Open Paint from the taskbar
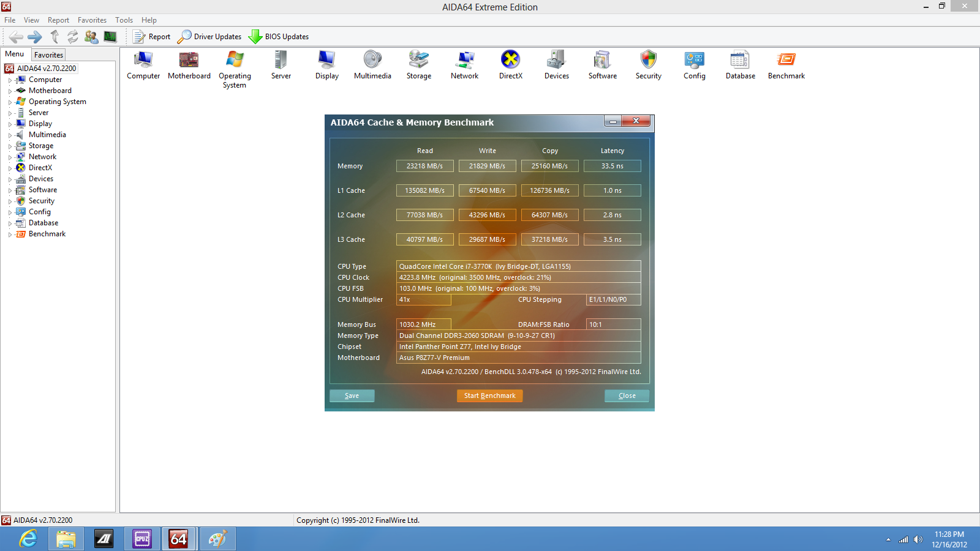980x551 pixels. coord(217,539)
